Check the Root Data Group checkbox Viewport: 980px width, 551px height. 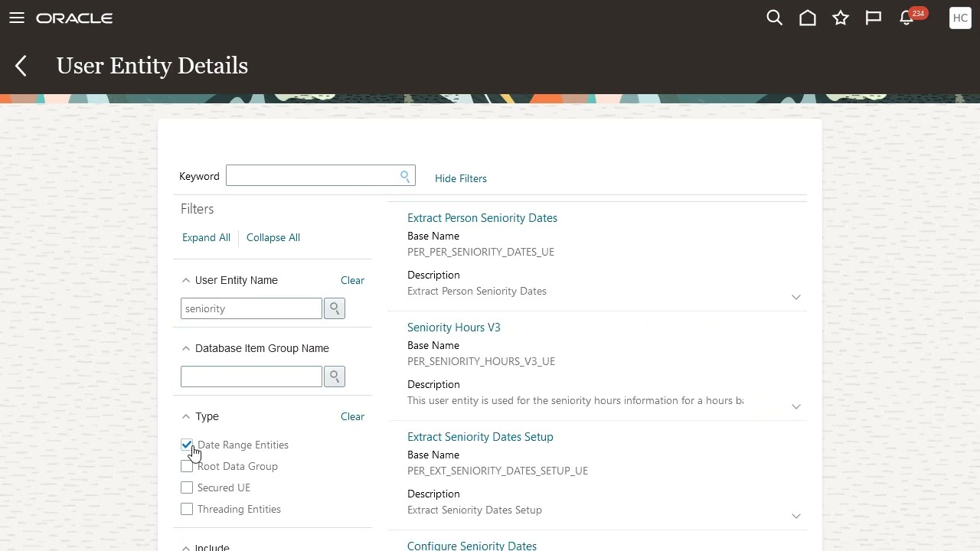pyautogui.click(x=187, y=466)
